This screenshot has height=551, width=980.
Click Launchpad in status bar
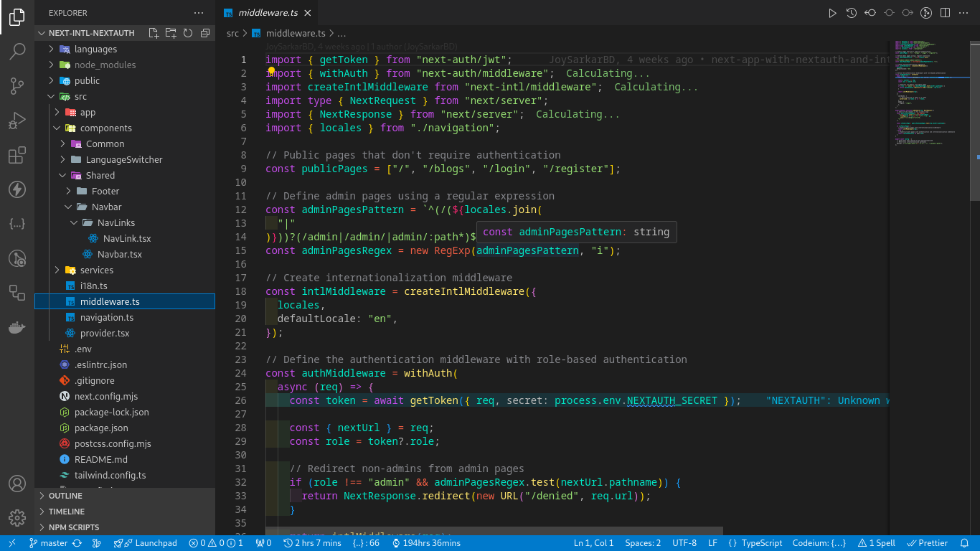point(146,543)
